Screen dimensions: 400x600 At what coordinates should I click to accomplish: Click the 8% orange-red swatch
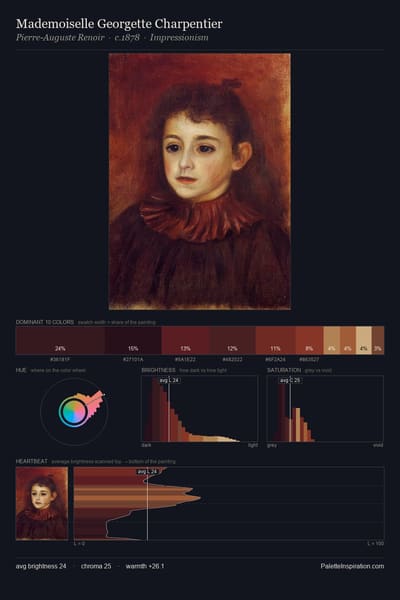coord(309,340)
